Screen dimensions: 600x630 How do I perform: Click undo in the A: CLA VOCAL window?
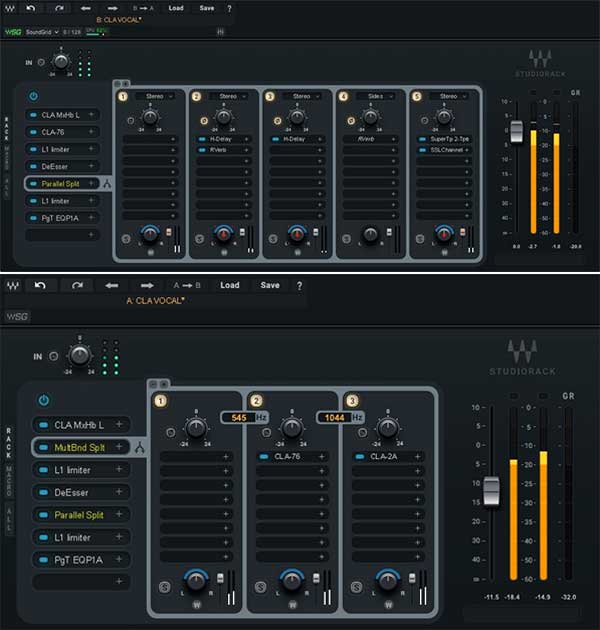click(x=40, y=285)
